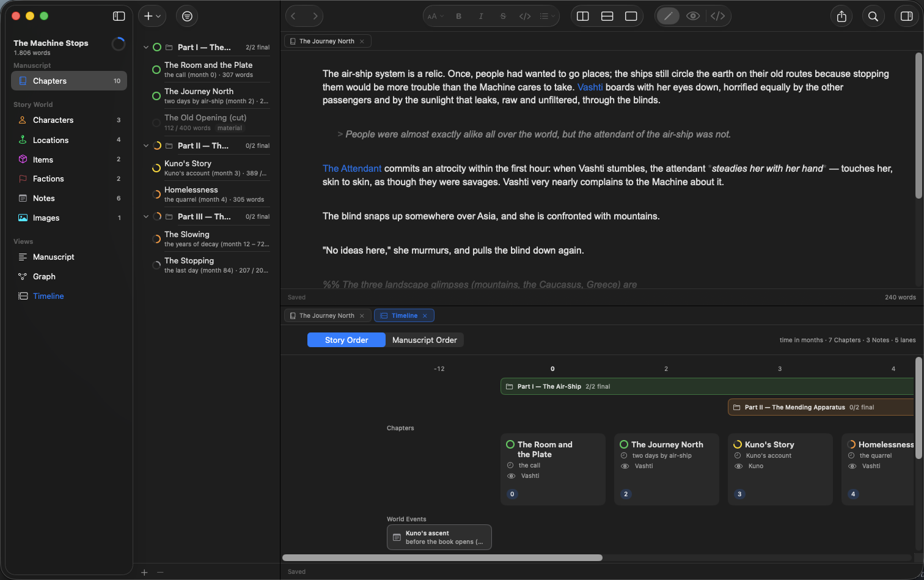Apply italic formatting

point(481,17)
